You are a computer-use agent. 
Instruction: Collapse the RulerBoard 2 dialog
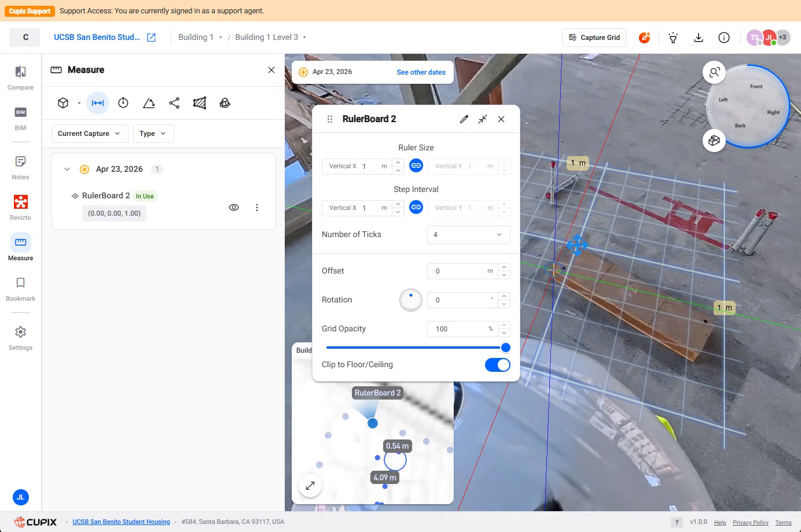483,119
